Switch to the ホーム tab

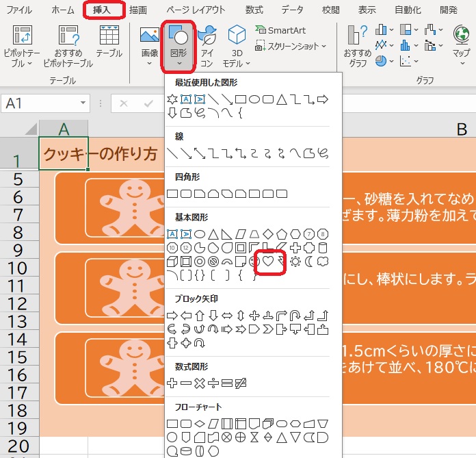[63, 10]
